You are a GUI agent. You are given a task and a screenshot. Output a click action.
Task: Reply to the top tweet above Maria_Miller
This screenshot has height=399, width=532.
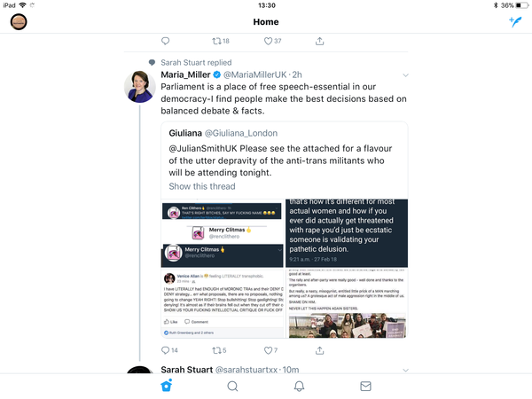tap(165, 41)
